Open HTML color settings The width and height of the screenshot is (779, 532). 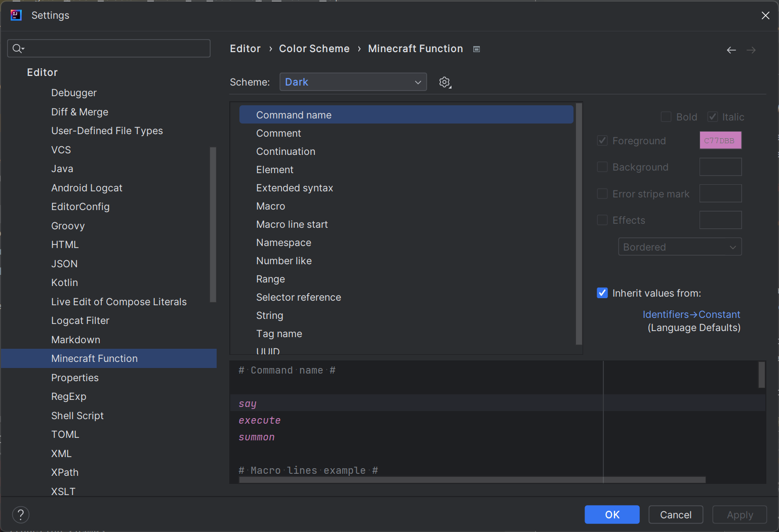click(65, 244)
